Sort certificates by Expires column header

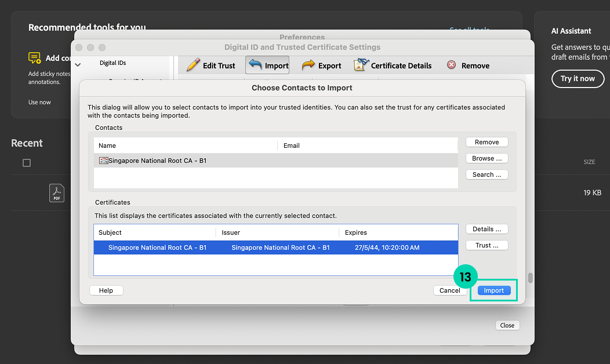point(356,232)
